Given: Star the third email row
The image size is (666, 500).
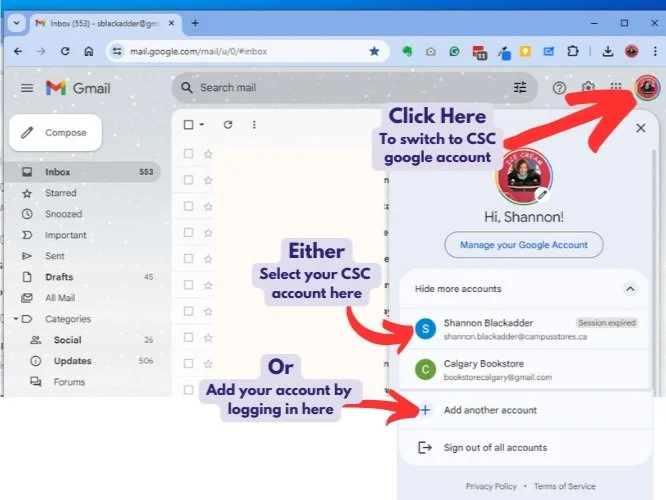Looking at the screenshot, I should tap(208, 206).
